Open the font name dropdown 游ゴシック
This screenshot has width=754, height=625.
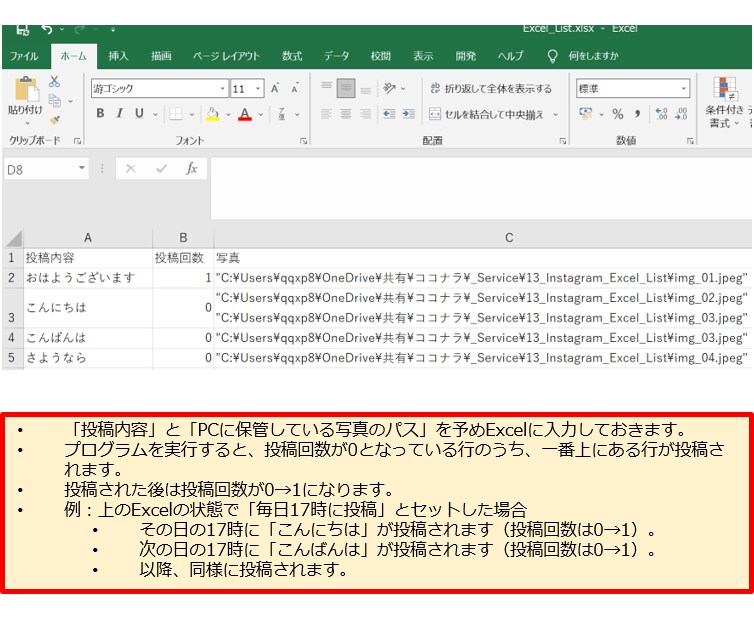pos(223,88)
